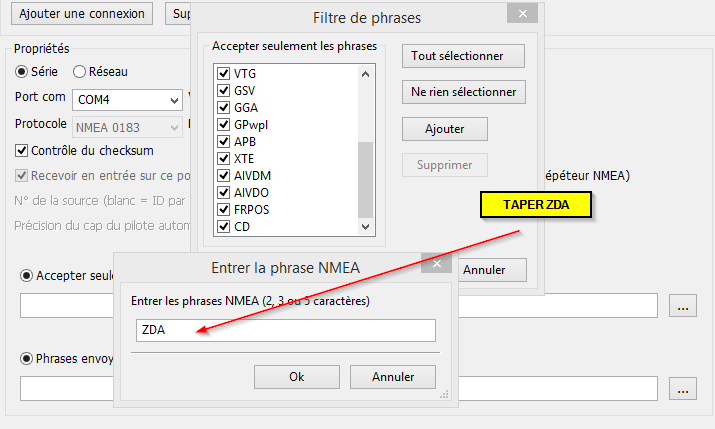This screenshot has height=429, width=715.
Task: Click the phrase list scrollbar thumb
Action: tap(365, 180)
